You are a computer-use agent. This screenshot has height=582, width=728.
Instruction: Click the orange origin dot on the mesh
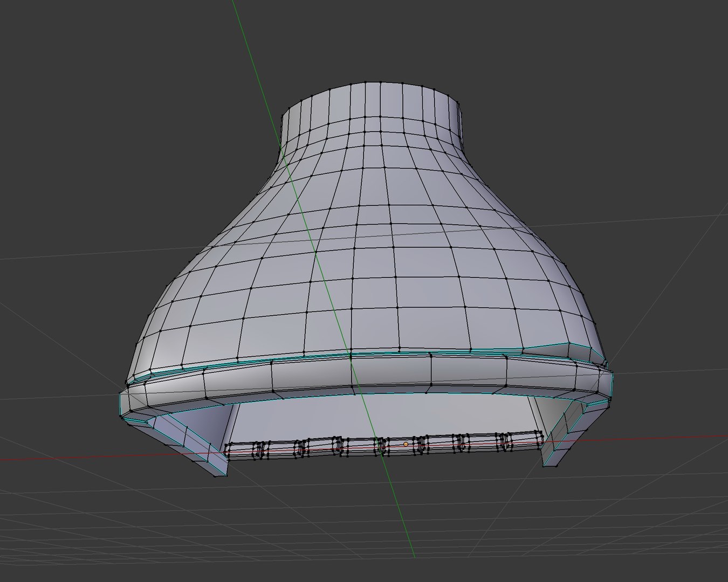(x=406, y=444)
